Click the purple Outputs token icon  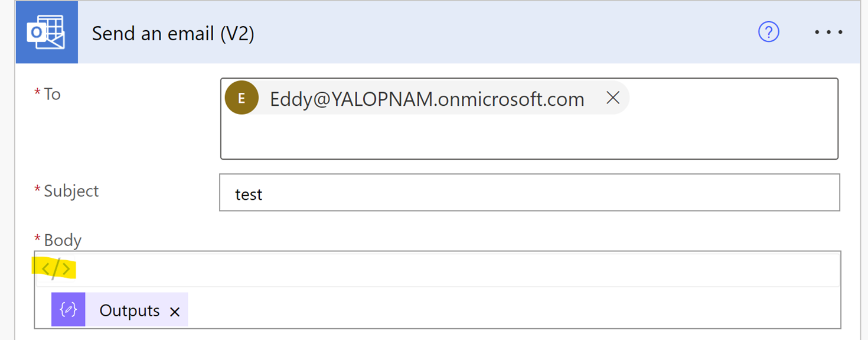click(68, 310)
